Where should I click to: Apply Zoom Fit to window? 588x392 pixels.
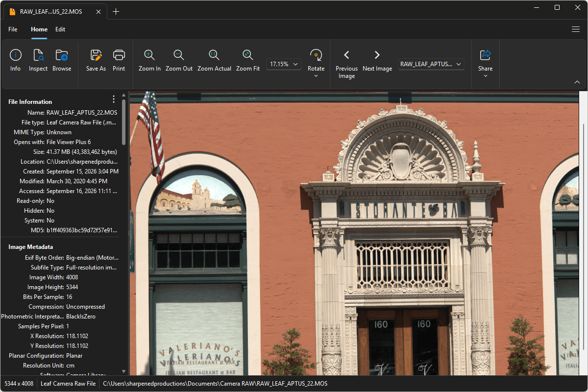(x=248, y=61)
